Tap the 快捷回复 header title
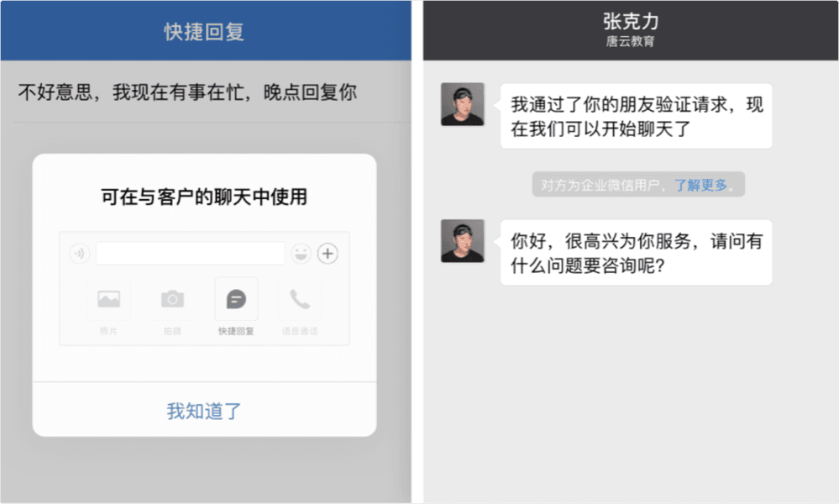The height and width of the screenshot is (504, 839). [204, 32]
